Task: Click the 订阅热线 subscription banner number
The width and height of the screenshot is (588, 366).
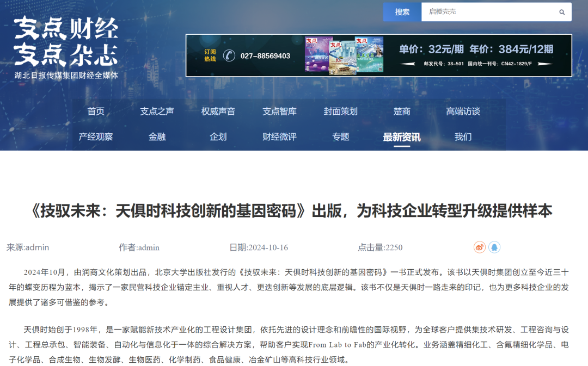Action: [265, 56]
